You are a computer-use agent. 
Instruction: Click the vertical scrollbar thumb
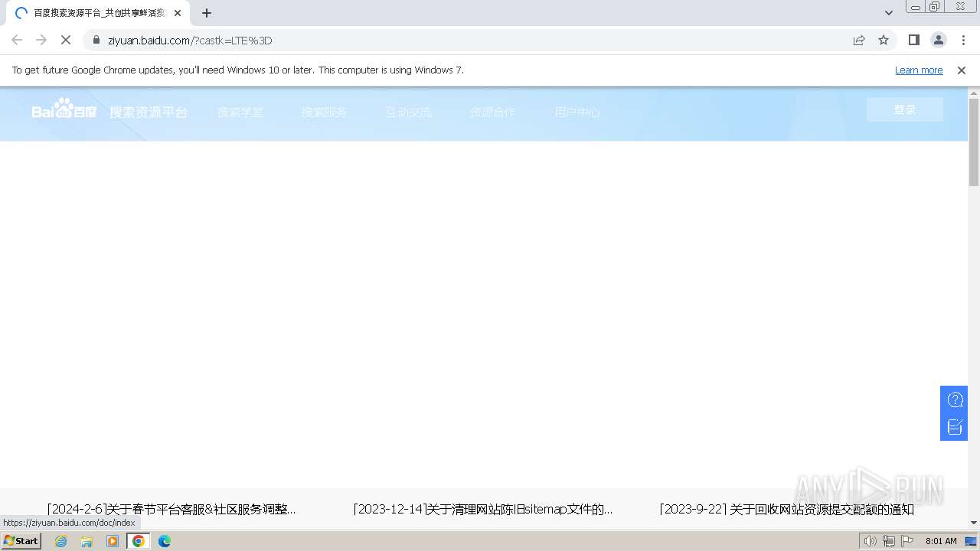974,142
